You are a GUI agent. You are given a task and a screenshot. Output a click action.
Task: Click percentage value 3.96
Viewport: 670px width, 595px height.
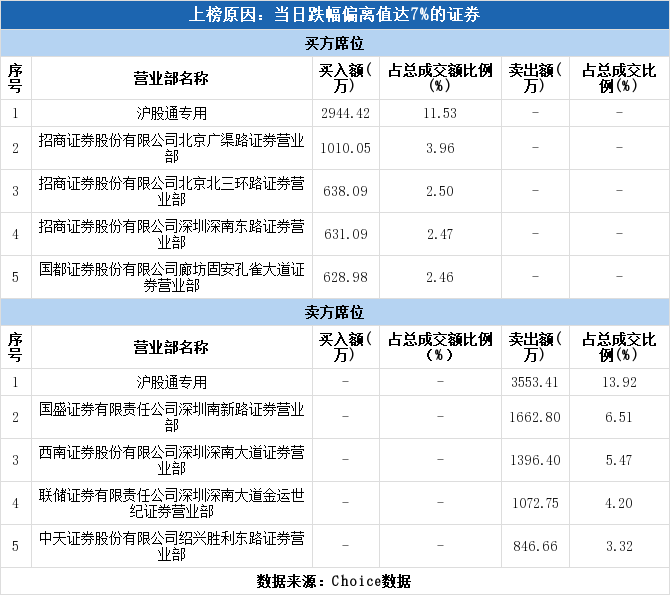point(440,148)
